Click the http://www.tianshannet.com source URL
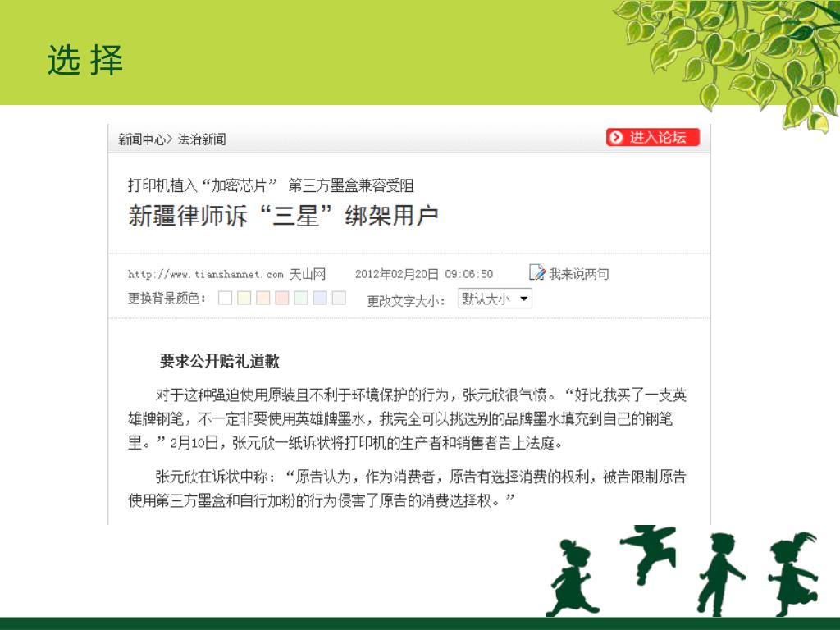The image size is (840, 630). click(x=206, y=274)
